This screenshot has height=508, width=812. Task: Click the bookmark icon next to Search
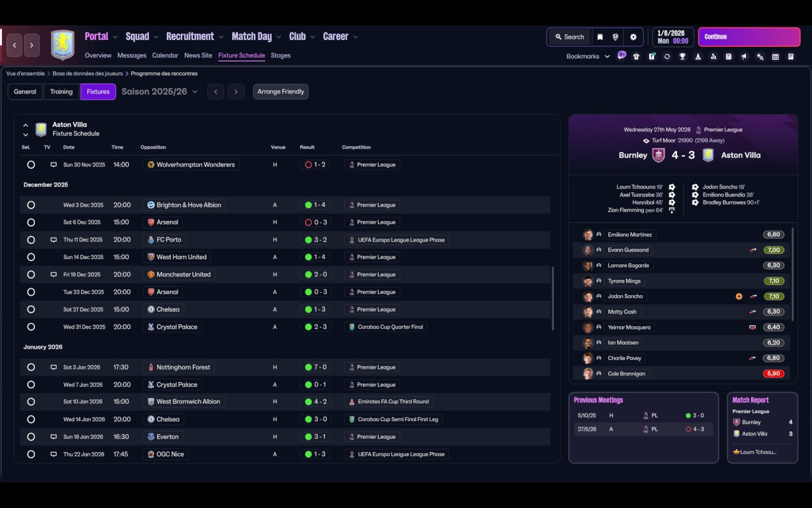[x=599, y=37]
